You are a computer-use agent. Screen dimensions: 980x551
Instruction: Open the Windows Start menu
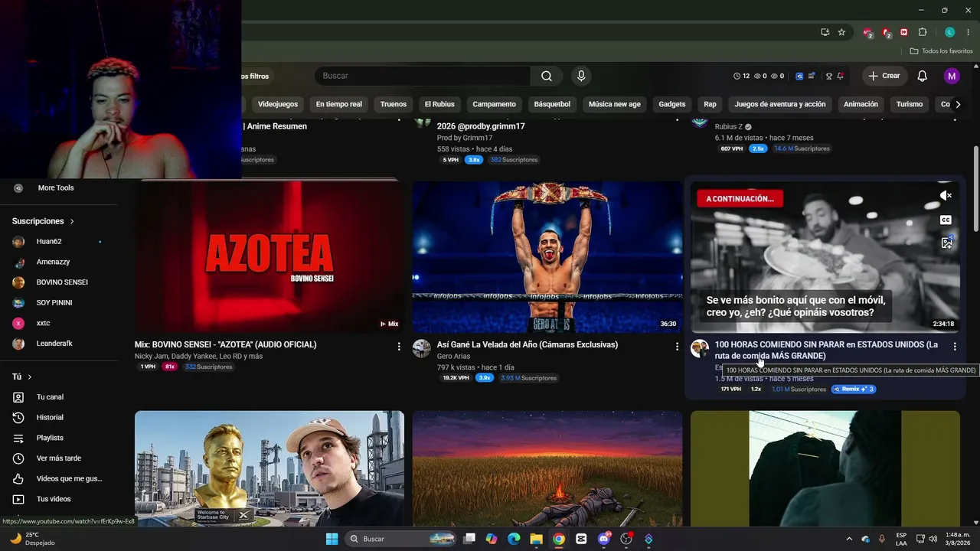coord(332,539)
